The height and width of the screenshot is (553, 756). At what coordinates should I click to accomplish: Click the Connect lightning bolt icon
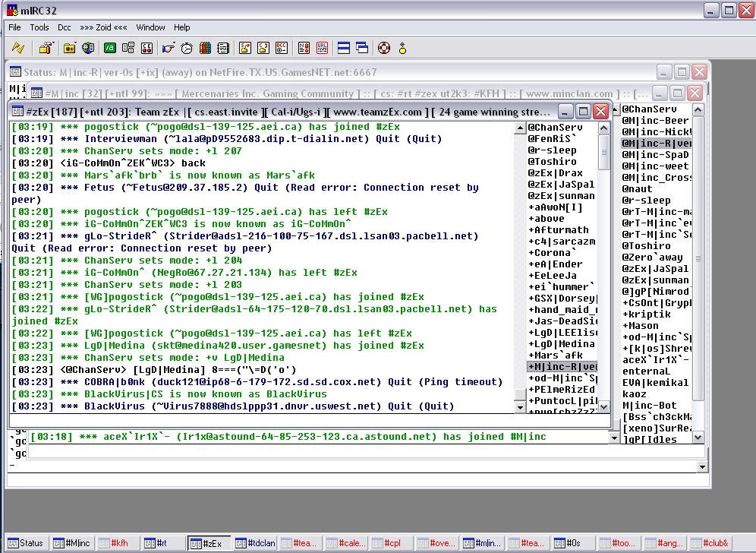(18, 48)
